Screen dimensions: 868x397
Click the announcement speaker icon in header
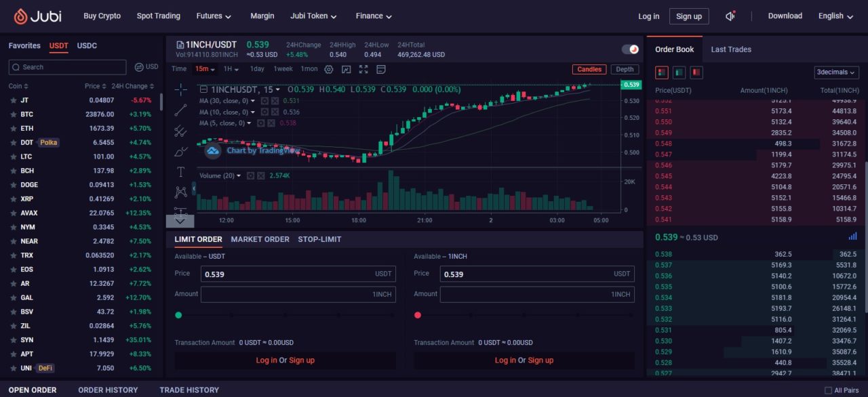pyautogui.click(x=730, y=16)
